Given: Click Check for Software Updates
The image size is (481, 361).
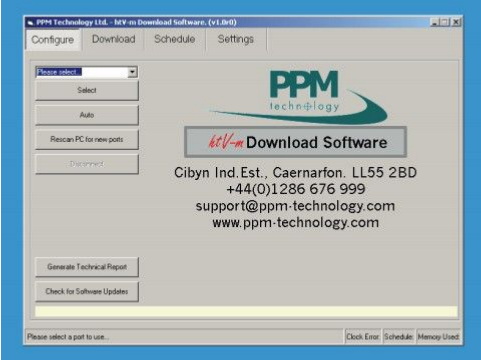Looking at the screenshot, I should point(87,291).
